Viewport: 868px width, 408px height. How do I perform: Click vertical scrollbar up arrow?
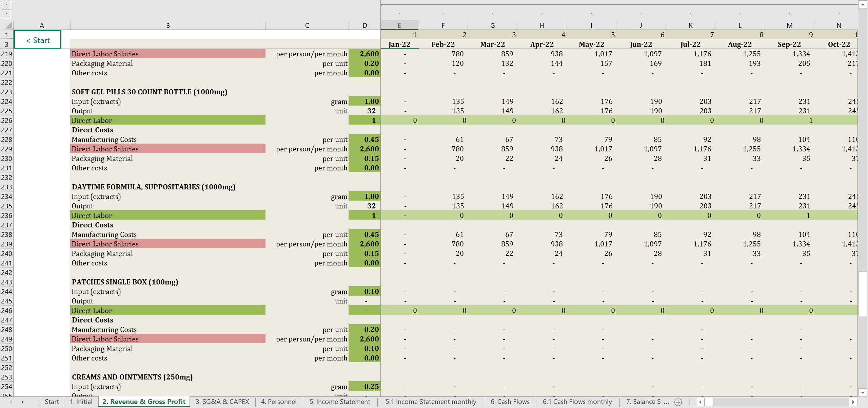863,4
